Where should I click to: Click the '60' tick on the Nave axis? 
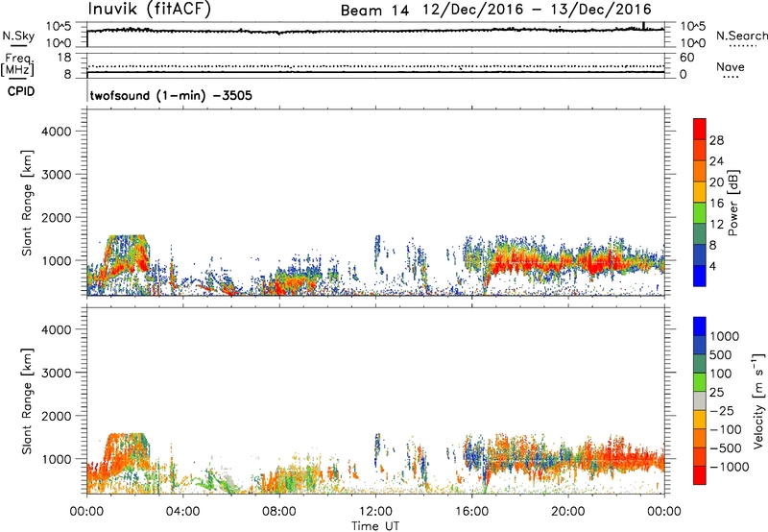[686, 58]
